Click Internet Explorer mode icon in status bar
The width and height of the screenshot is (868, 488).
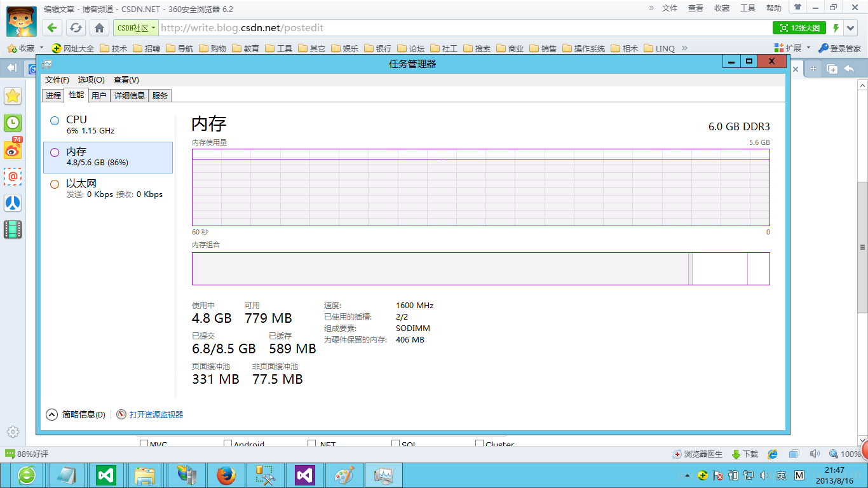point(773,454)
